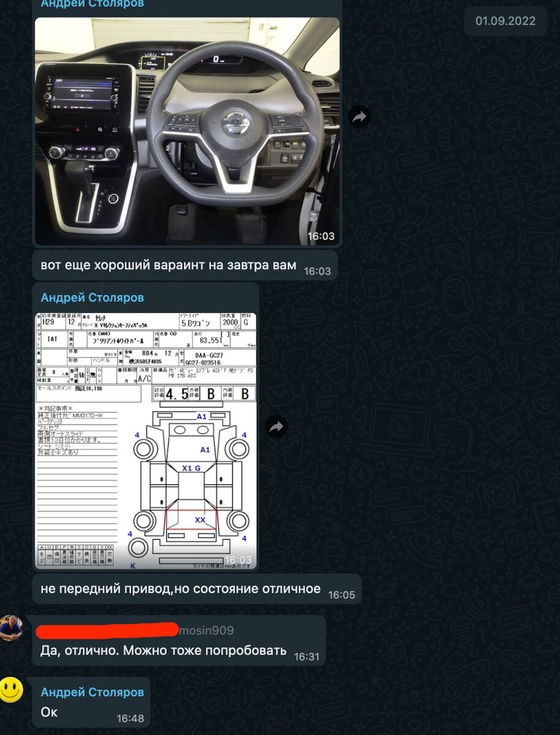Open the smiley face avatar next to Ок

(x=11, y=690)
